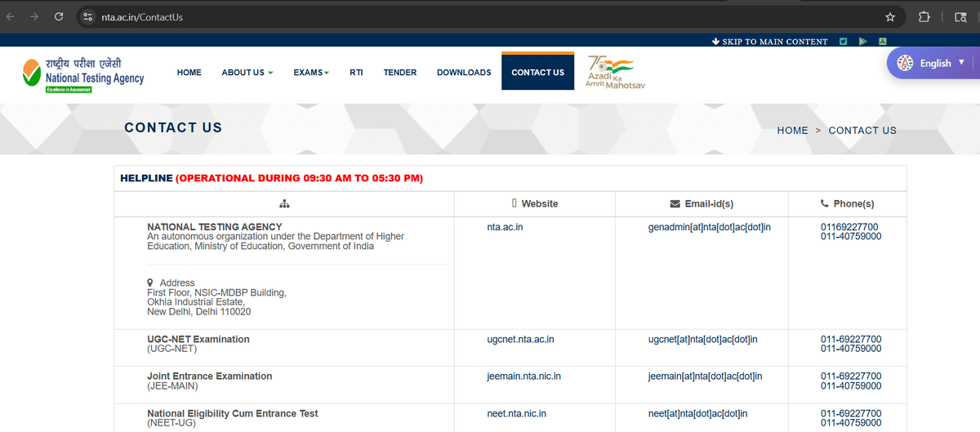Click UGC-NET row phone 011-69227700
Viewport: 980px width, 432px height.
click(x=851, y=339)
